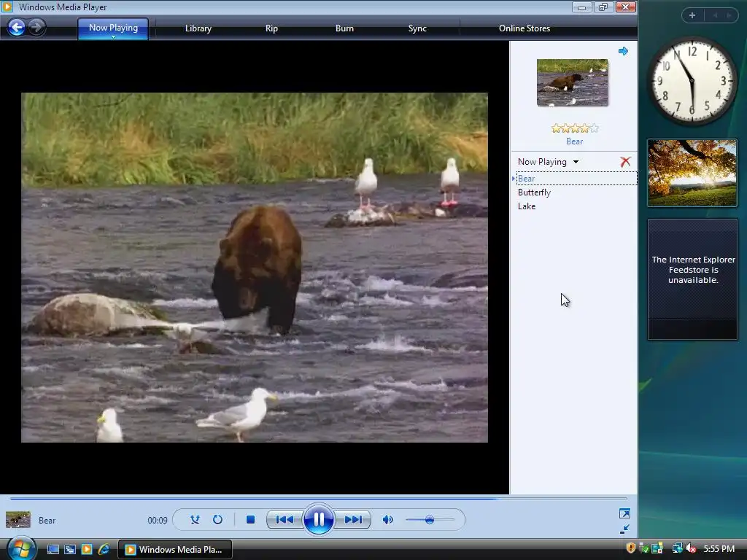Click the small Bear thumbnail in bottom bar
Viewport: 747px width, 560px height.
pyautogui.click(x=18, y=520)
